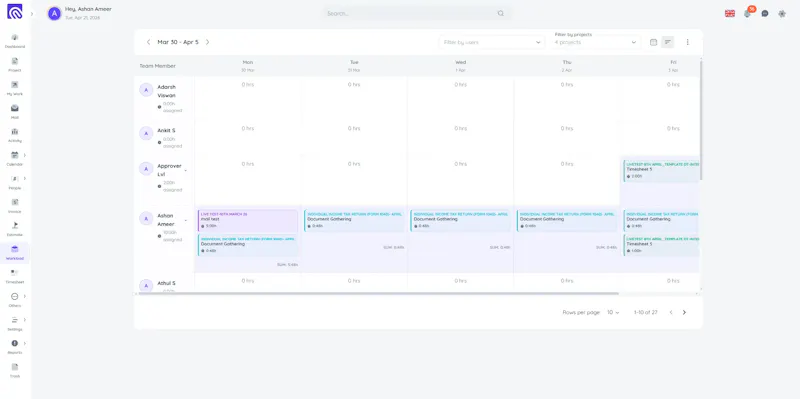The height and width of the screenshot is (399, 800).
Task: Go to next page of results
Action: point(684,312)
